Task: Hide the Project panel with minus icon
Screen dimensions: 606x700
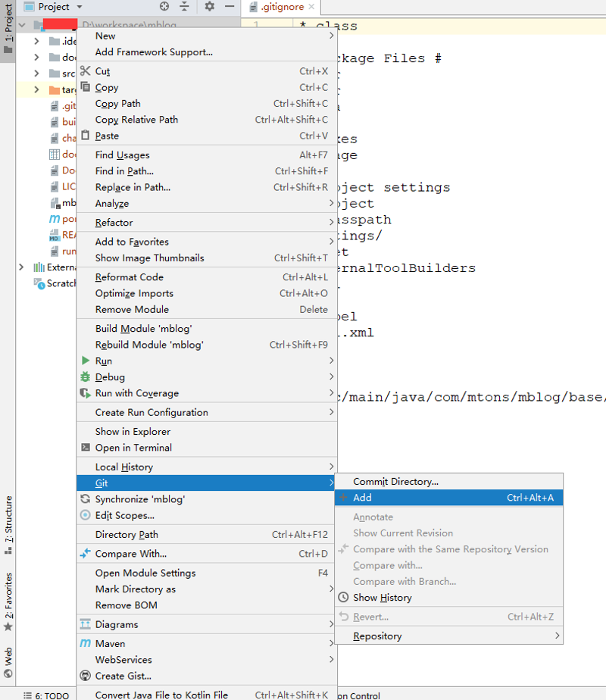Action: (x=230, y=6)
